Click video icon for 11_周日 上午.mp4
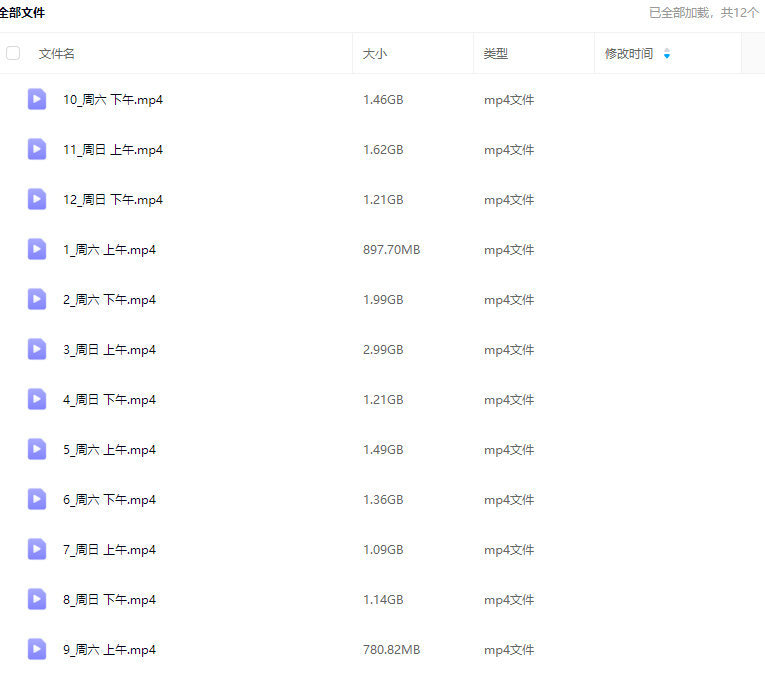The image size is (765, 680). coord(37,149)
